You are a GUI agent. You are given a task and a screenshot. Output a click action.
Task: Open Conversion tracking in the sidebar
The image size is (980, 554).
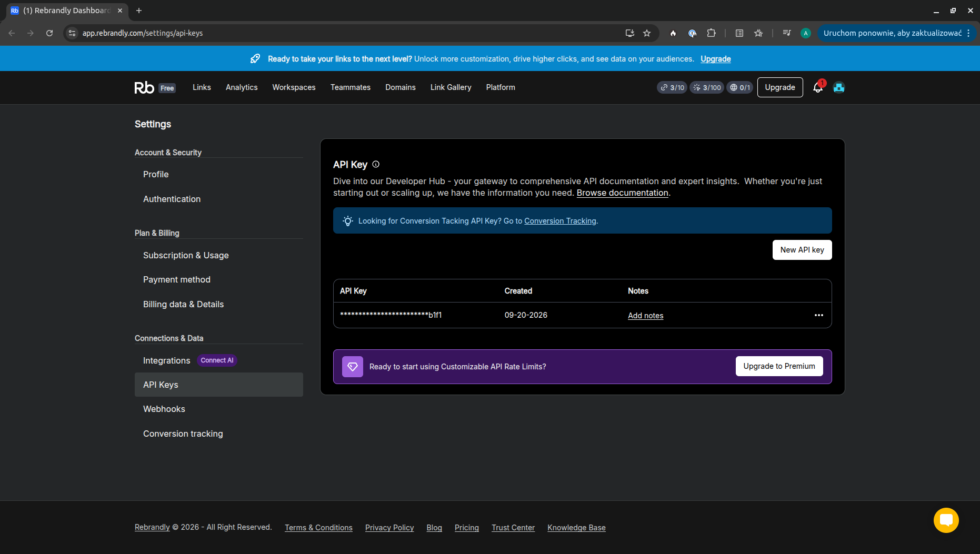[219, 434]
